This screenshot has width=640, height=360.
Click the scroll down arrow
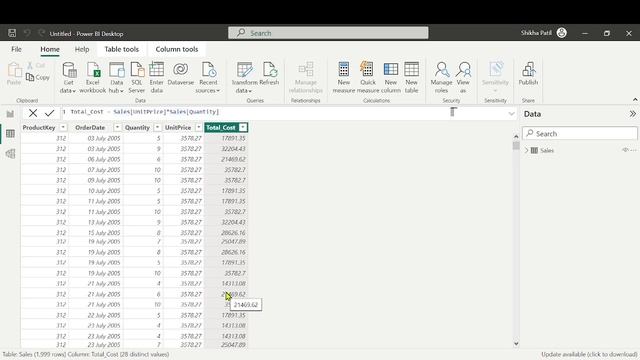tap(516, 344)
